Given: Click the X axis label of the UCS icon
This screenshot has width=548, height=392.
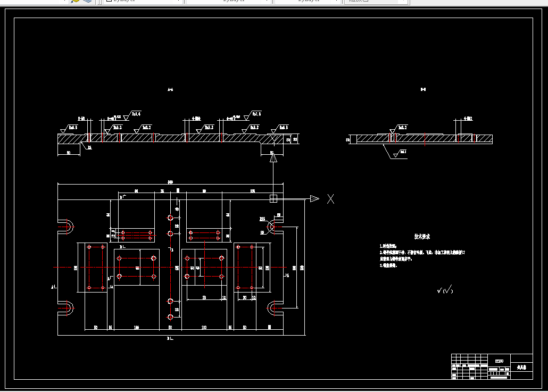Looking at the screenshot, I should [330, 199].
